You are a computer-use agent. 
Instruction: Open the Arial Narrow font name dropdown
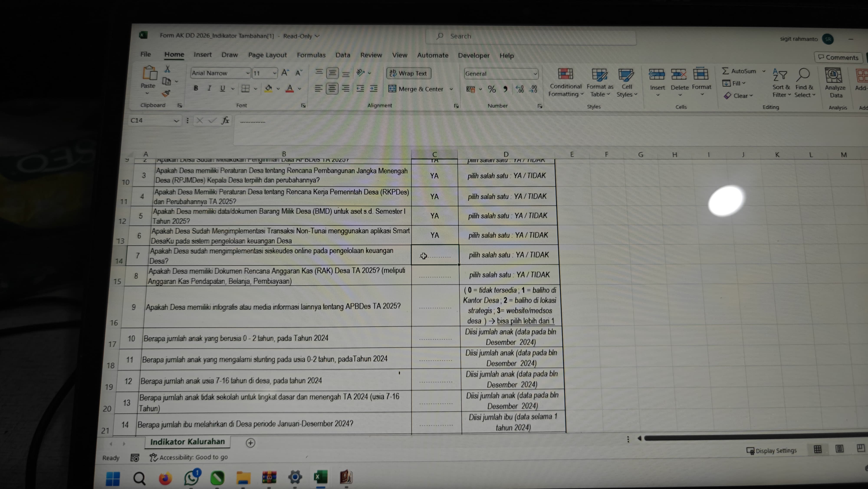(248, 73)
